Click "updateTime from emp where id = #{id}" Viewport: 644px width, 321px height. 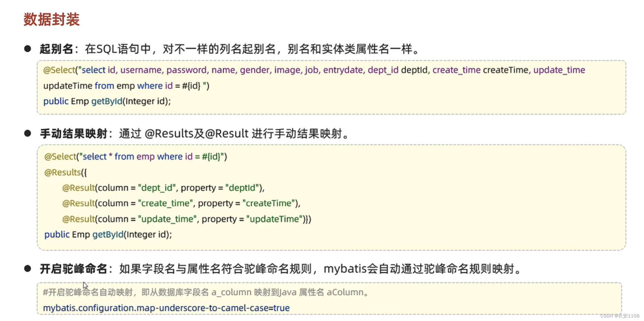pos(122,86)
